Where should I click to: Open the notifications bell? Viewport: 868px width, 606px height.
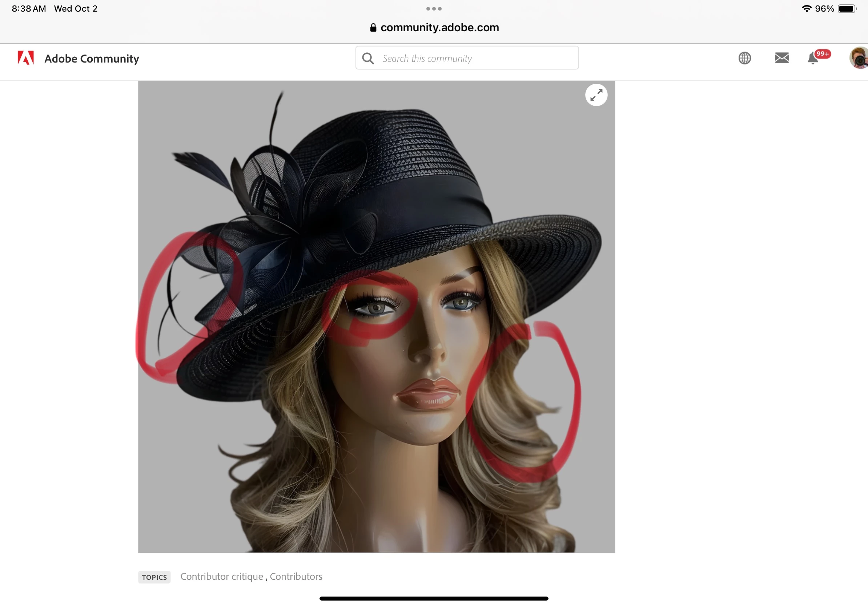pos(812,59)
